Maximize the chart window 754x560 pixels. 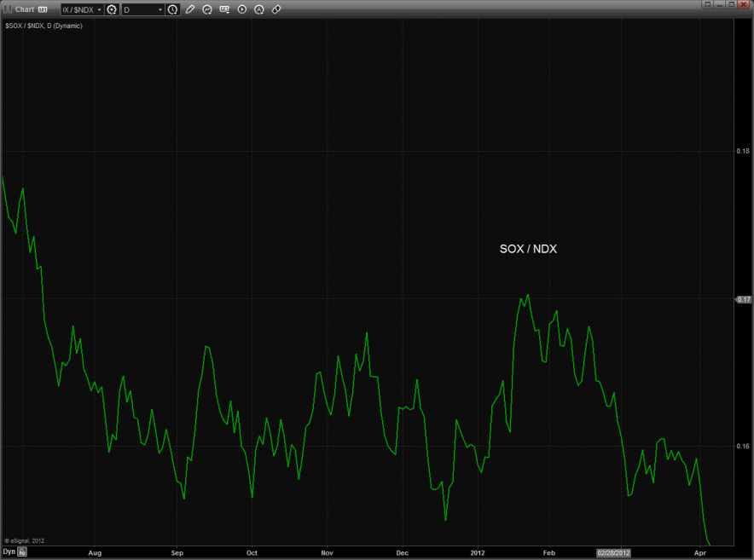(731, 4)
